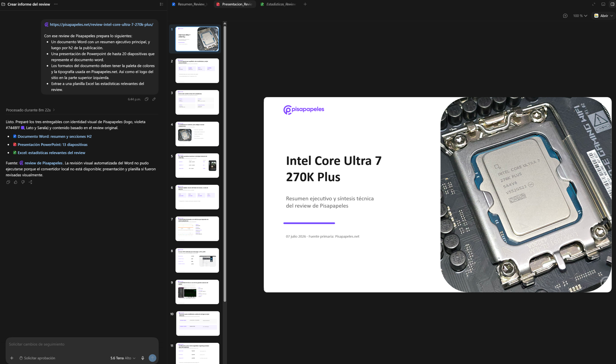This screenshot has height=364, width=616.
Task: Toggle the right side panel
Action: pyautogui.click(x=612, y=4)
